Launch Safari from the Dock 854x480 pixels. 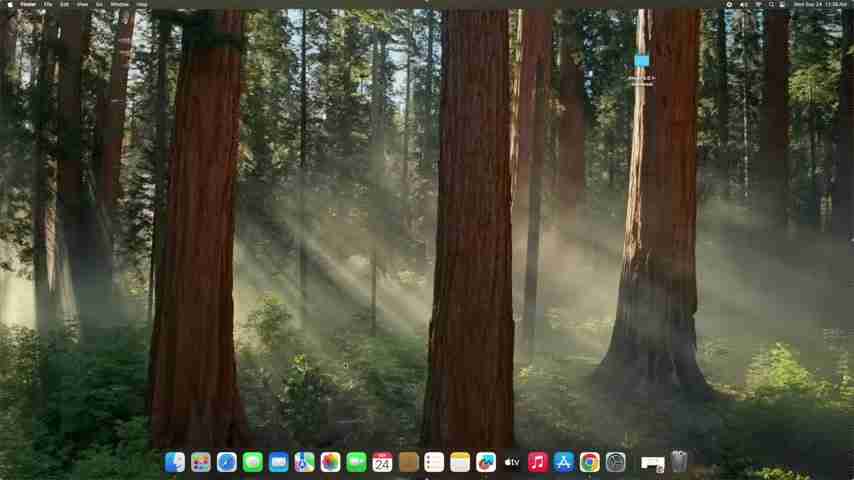click(227, 462)
